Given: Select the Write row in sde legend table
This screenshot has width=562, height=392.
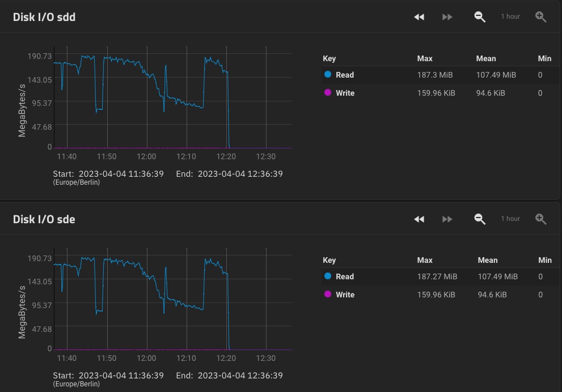Looking at the screenshot, I should 441,295.
